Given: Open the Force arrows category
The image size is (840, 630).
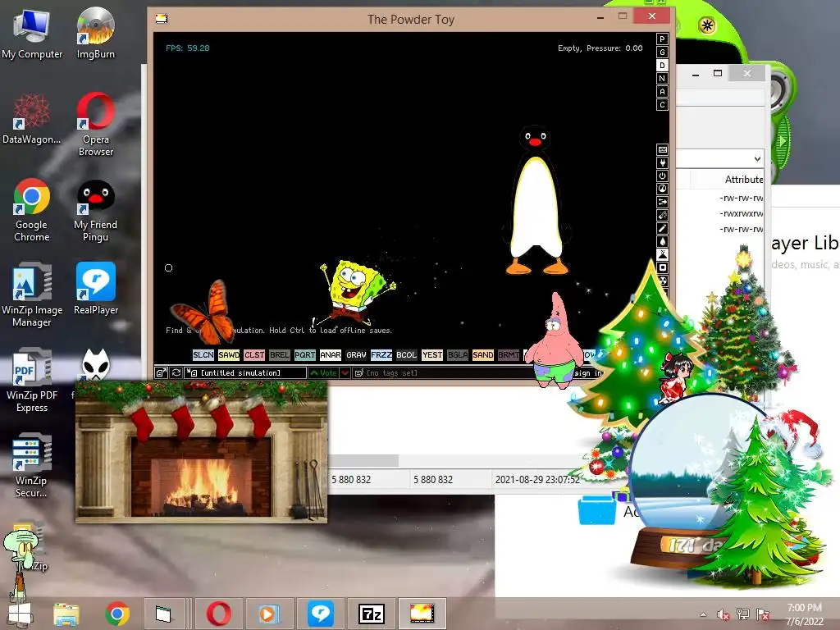Looking at the screenshot, I should click(x=662, y=202).
